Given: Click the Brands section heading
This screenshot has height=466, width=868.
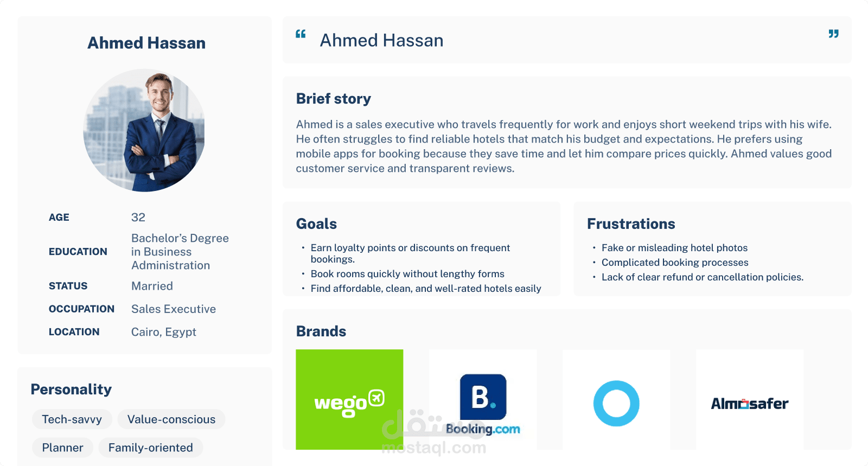Looking at the screenshot, I should coord(321,331).
